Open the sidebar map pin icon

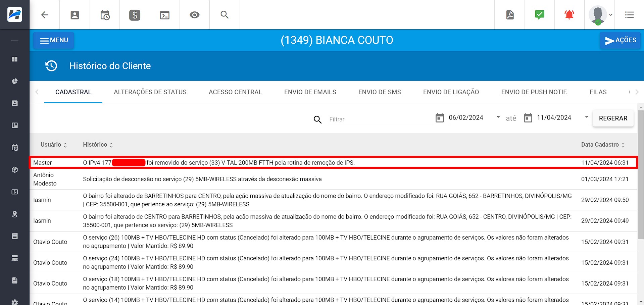[15, 214]
